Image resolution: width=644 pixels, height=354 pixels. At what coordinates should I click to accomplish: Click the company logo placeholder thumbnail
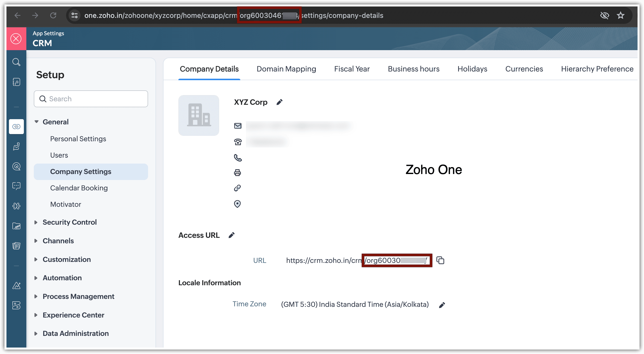click(199, 115)
